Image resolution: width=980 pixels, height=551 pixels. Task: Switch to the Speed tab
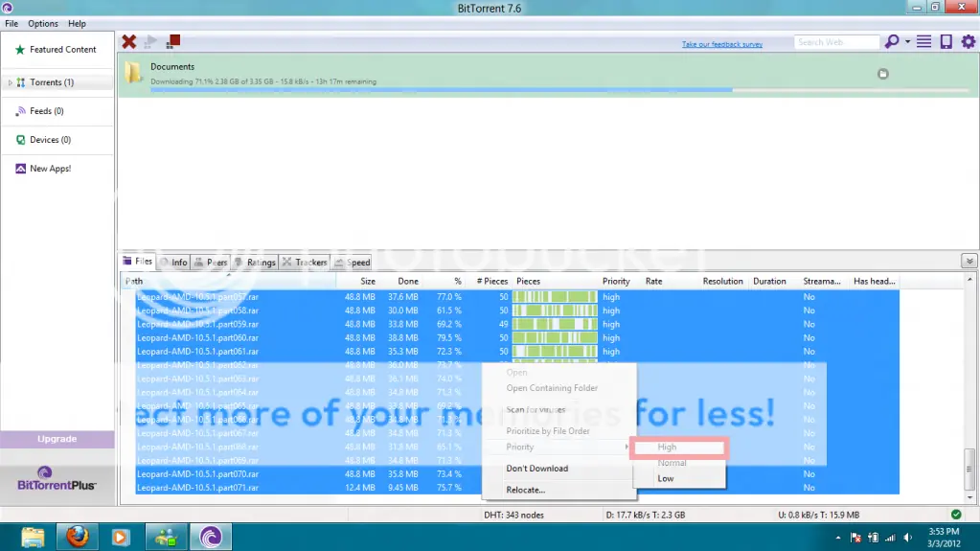353,263
